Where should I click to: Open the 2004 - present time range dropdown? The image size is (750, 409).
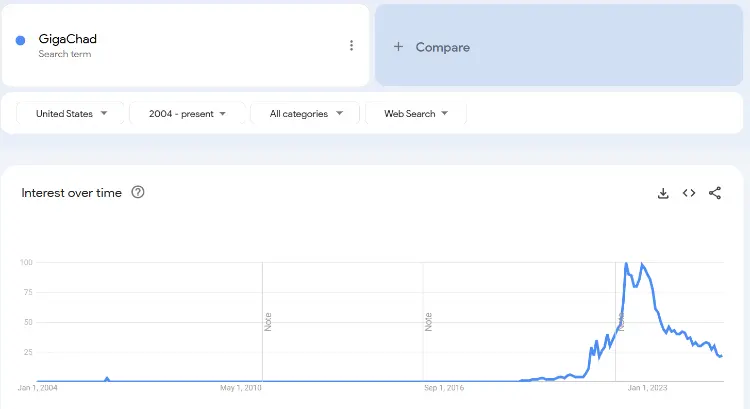coord(188,114)
